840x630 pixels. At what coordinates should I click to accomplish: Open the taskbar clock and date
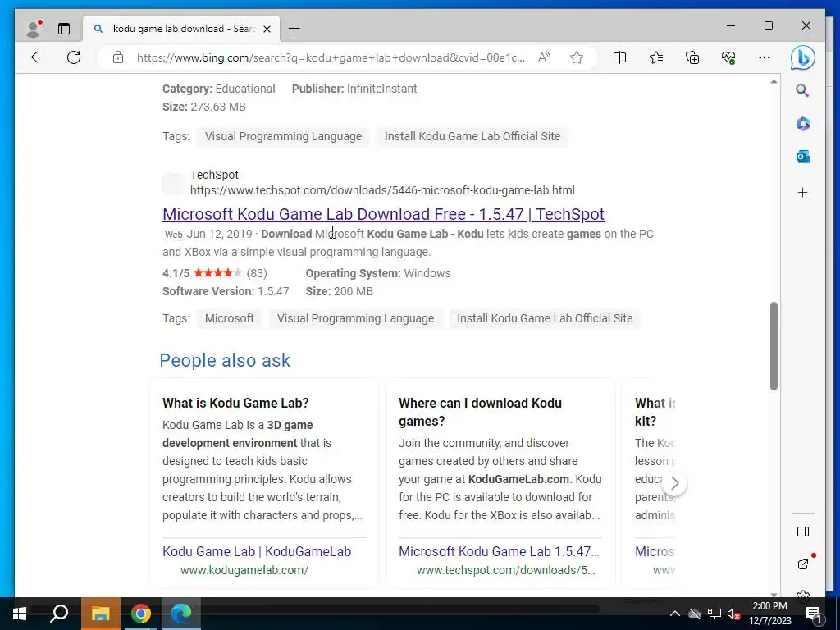coord(769,614)
